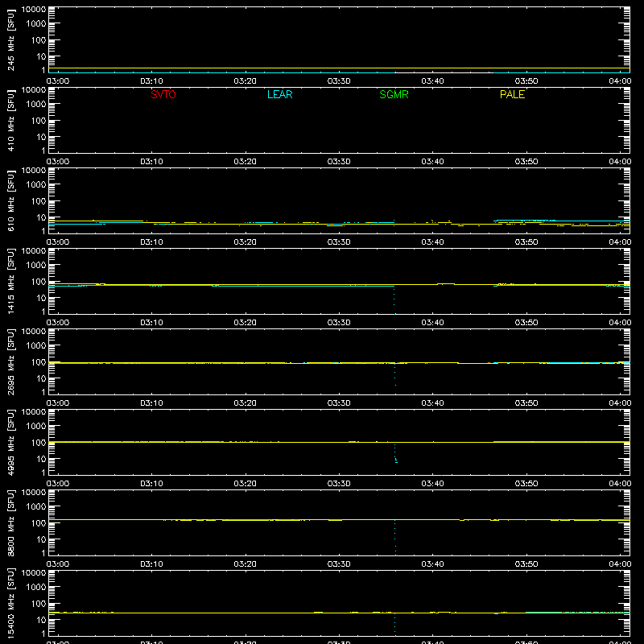Click the 100 tick of 610 MHz panel
The image size is (644, 644).
[39, 201]
